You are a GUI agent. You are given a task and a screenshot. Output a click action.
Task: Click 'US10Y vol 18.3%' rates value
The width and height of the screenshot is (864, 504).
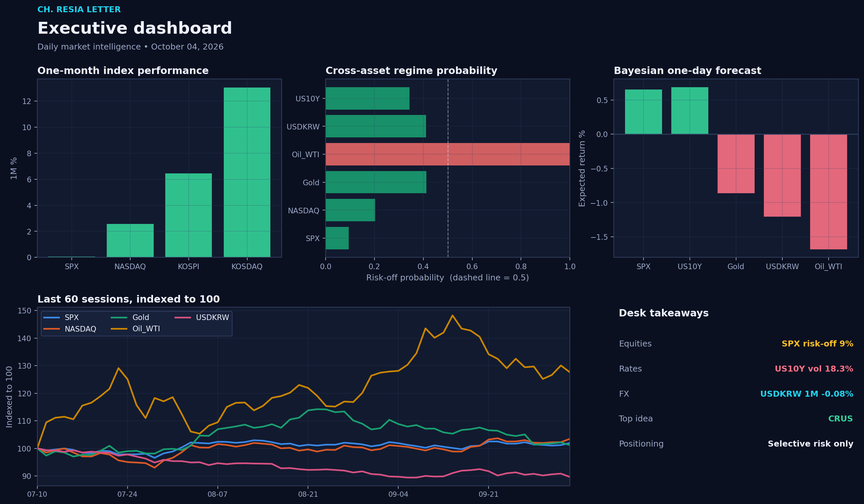(814, 369)
